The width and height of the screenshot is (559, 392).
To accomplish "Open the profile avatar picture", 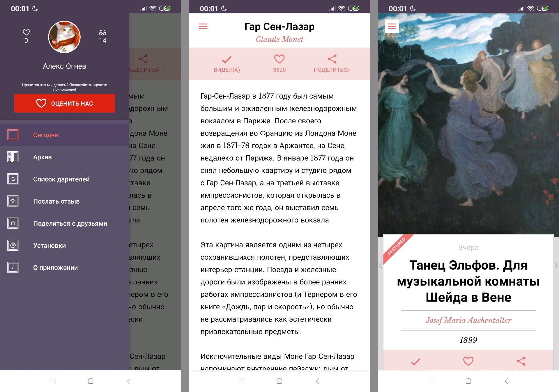I will (x=64, y=37).
